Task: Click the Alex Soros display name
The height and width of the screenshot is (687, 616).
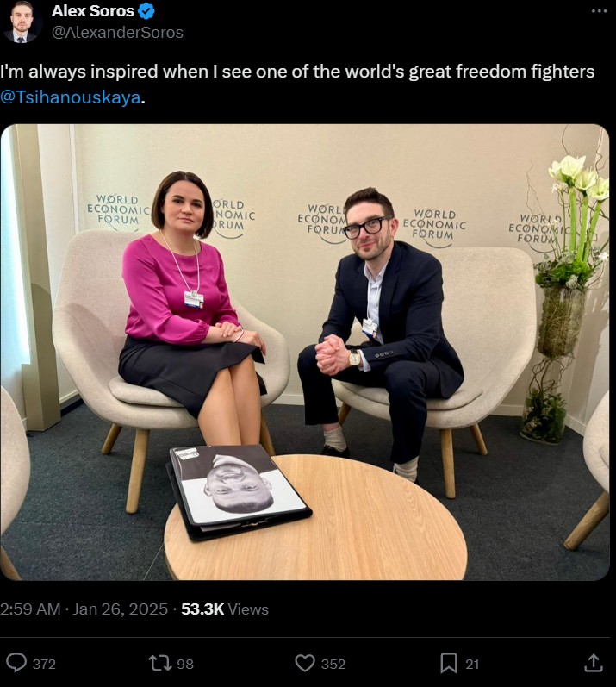Action: pos(93,11)
